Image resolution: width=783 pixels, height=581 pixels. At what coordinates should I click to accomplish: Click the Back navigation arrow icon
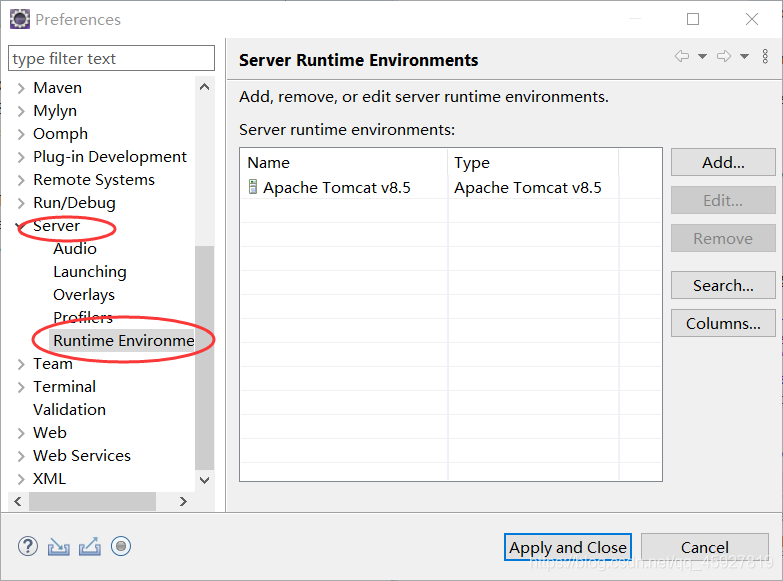click(x=682, y=57)
